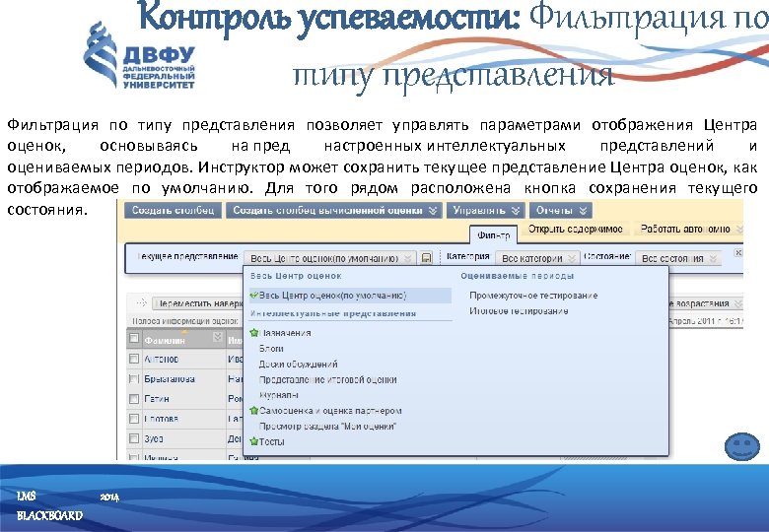The height and width of the screenshot is (532, 769).
Task: Click the green star beside Тесты
Action: tap(253, 441)
